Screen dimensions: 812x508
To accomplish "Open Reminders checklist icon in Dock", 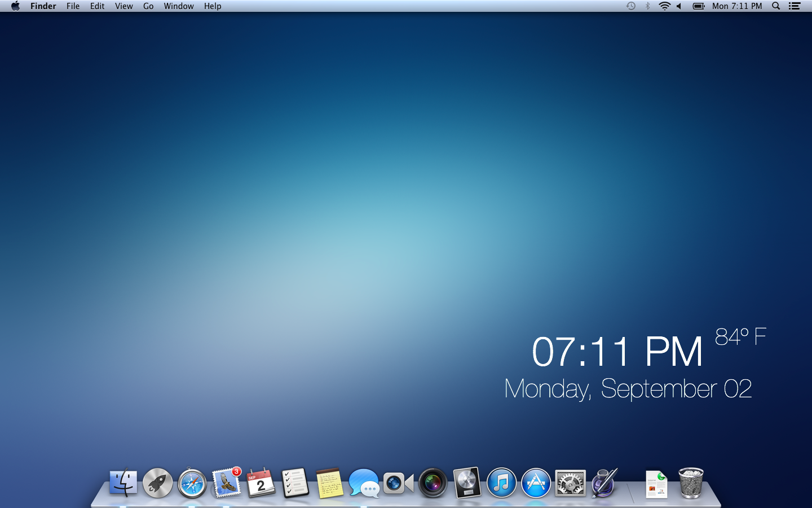I will click(x=295, y=483).
